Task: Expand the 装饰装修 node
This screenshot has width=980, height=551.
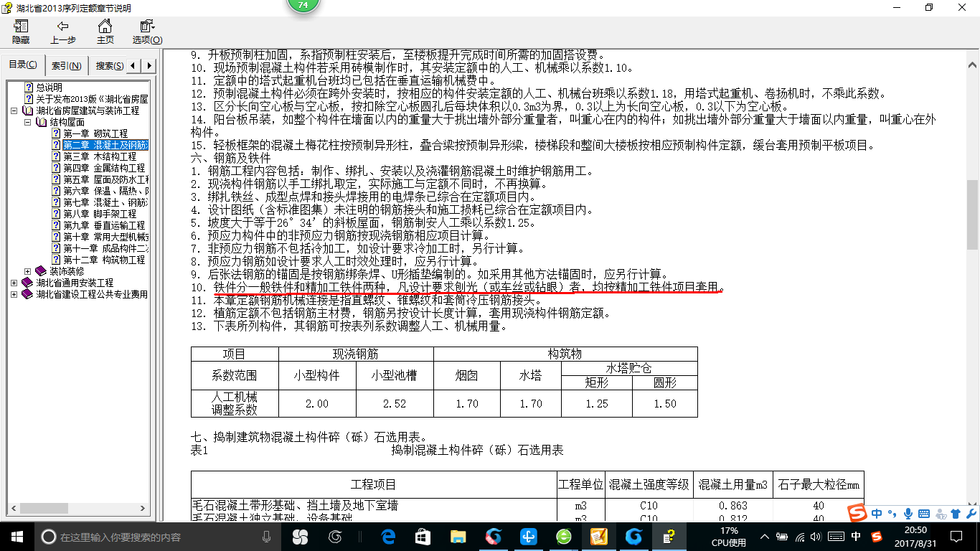Action: [x=28, y=271]
